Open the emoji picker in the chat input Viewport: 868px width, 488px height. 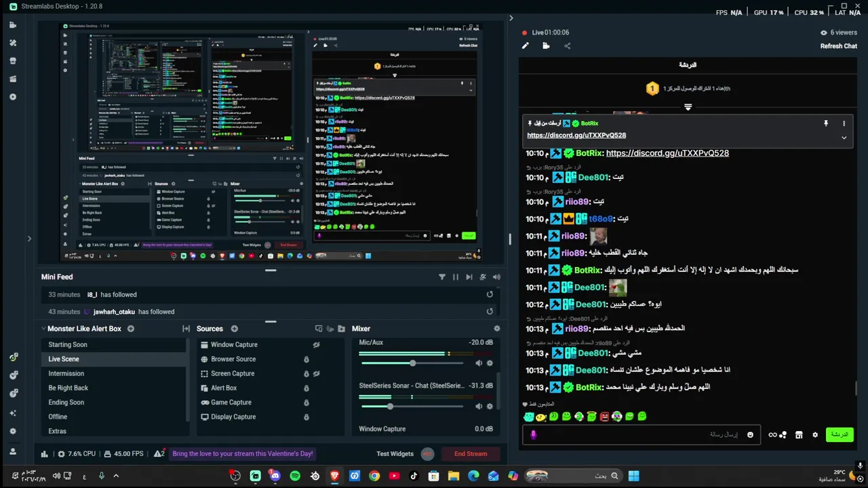(750, 434)
